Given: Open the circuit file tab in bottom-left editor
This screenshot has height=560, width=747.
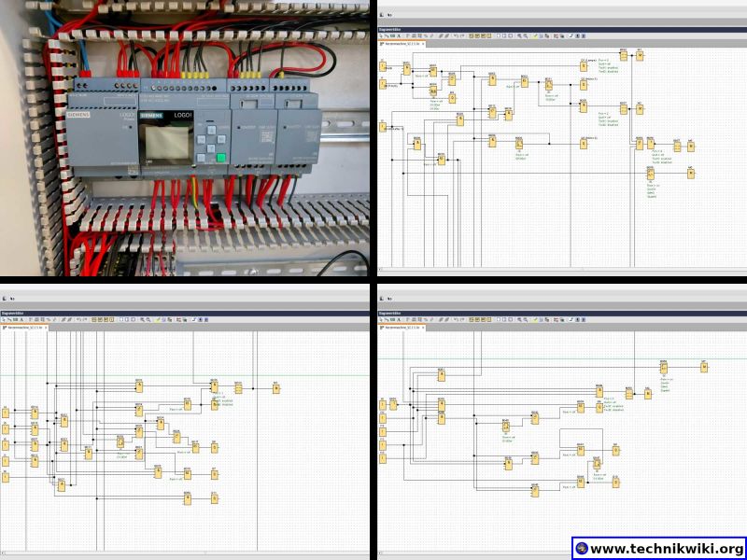Looking at the screenshot, I should [22, 328].
